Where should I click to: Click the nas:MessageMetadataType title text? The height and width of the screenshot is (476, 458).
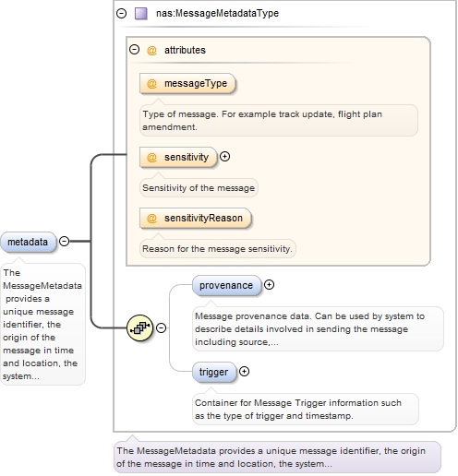point(217,13)
